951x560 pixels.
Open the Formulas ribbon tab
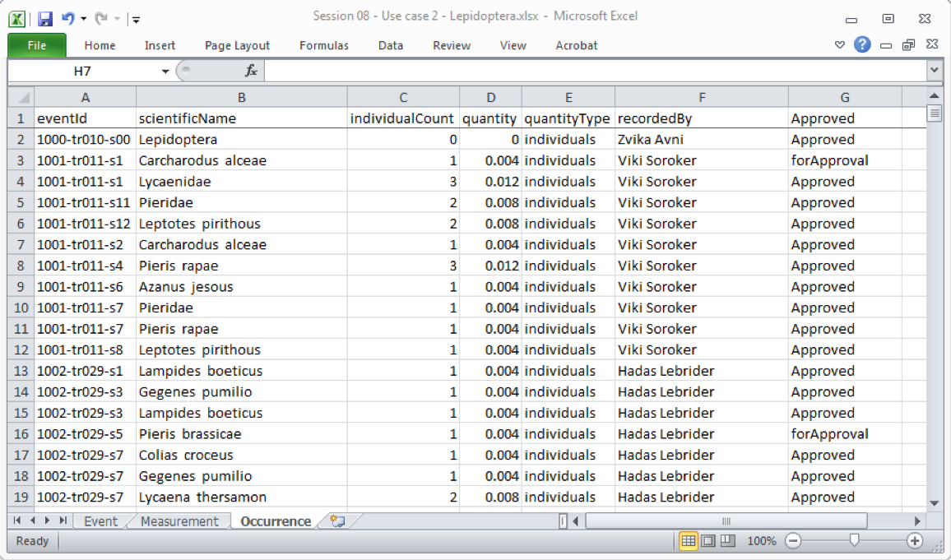tap(323, 45)
